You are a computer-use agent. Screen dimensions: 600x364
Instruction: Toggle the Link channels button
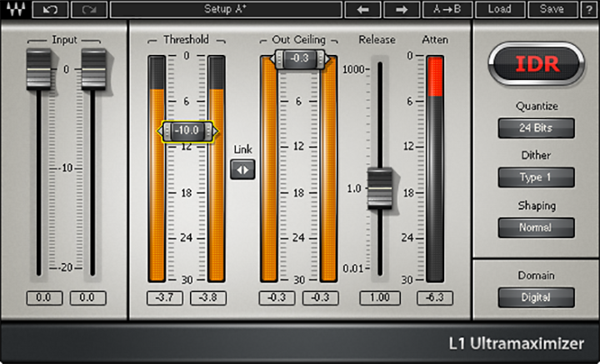(242, 169)
